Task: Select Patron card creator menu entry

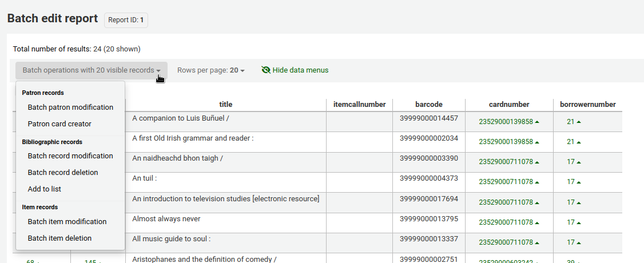Action: 59,123
